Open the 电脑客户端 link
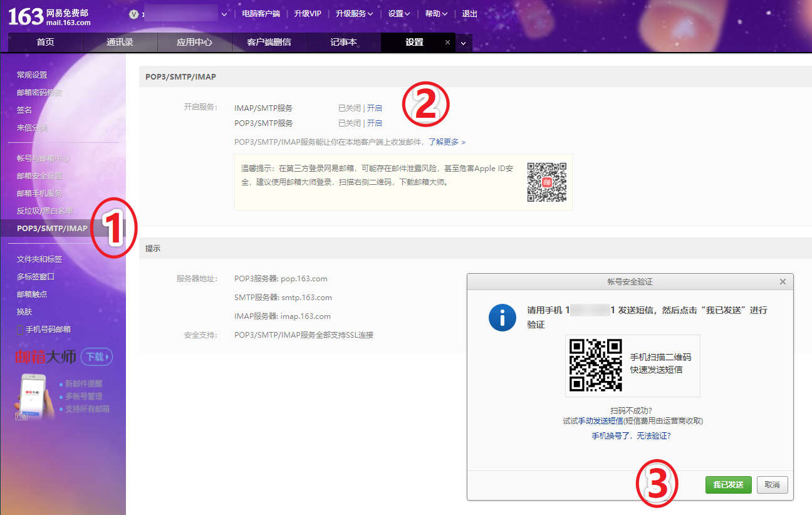This screenshot has width=812, height=515. click(261, 14)
